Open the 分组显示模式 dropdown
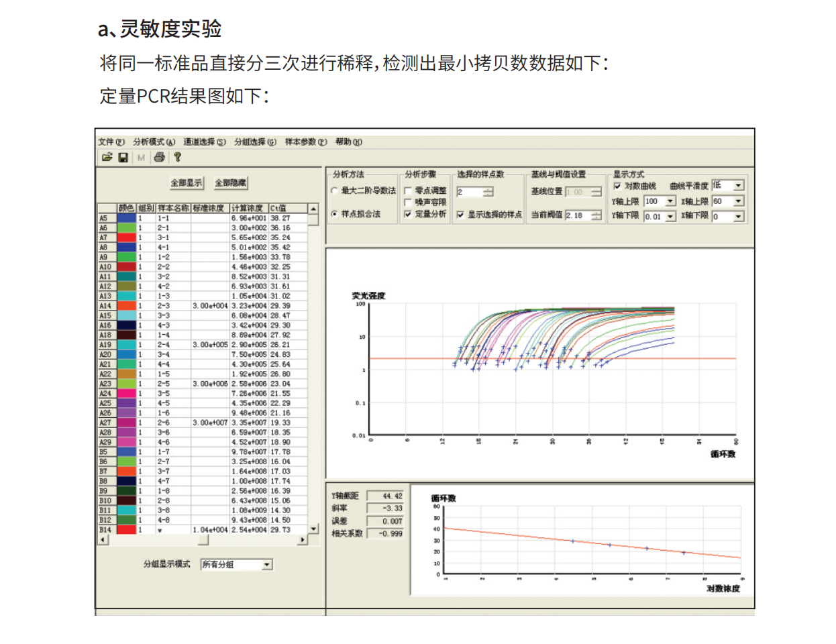 tap(266, 565)
